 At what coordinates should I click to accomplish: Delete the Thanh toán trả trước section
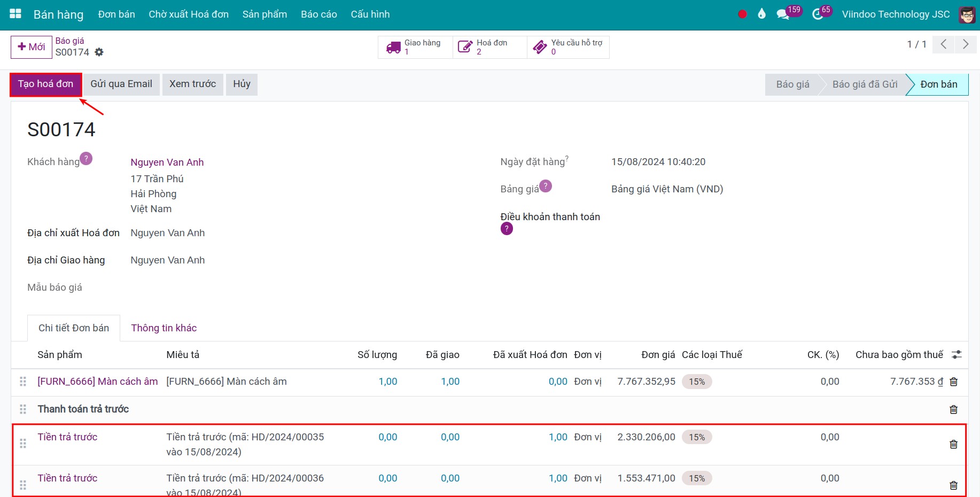(x=953, y=409)
